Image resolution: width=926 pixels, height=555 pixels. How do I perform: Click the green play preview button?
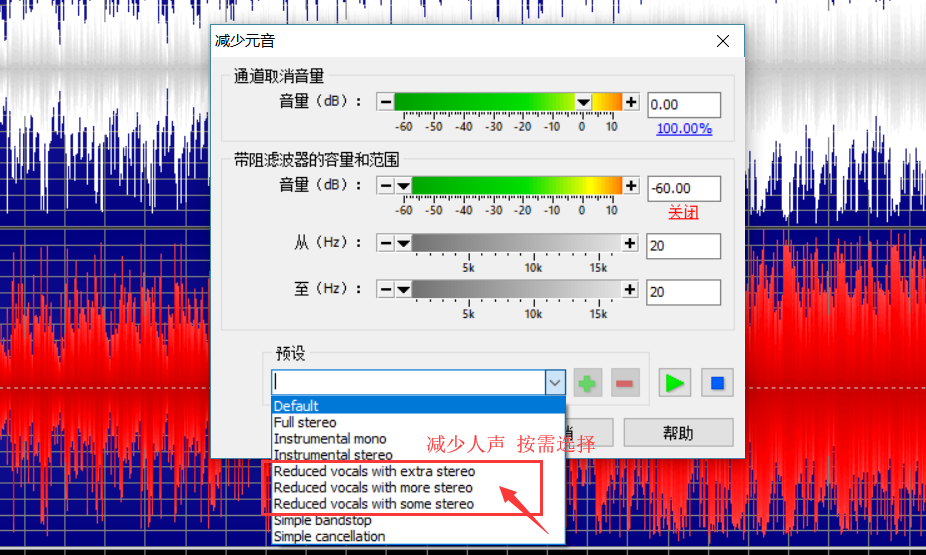pos(675,383)
